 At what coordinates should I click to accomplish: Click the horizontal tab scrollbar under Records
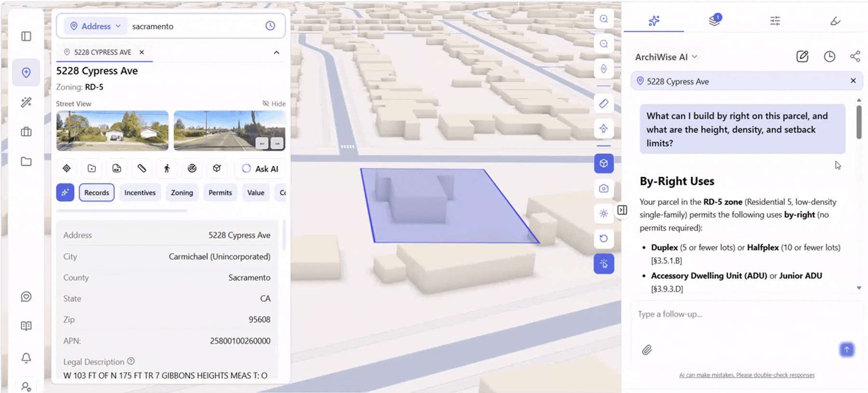[122, 210]
